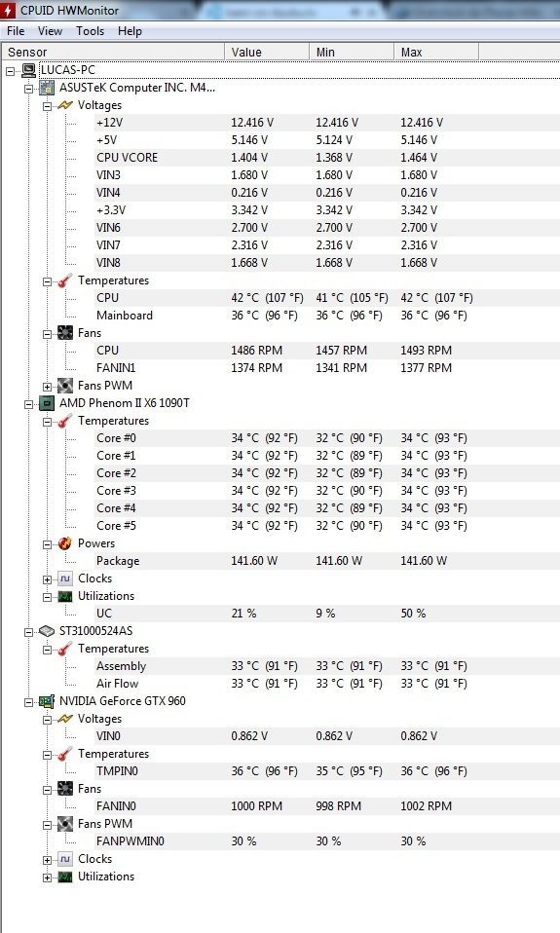Viewport: 560px width, 933px height.
Task: Click the Sensor column header
Action: pyautogui.click(x=113, y=52)
